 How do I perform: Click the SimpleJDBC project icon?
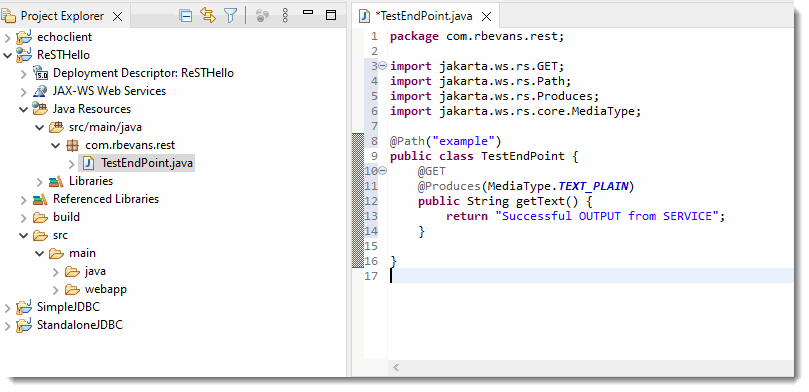[x=24, y=307]
